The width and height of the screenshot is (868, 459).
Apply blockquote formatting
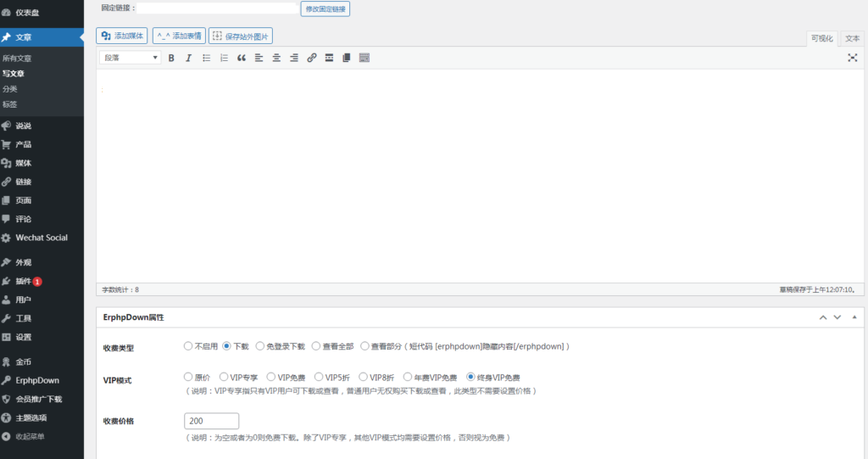[242, 58]
